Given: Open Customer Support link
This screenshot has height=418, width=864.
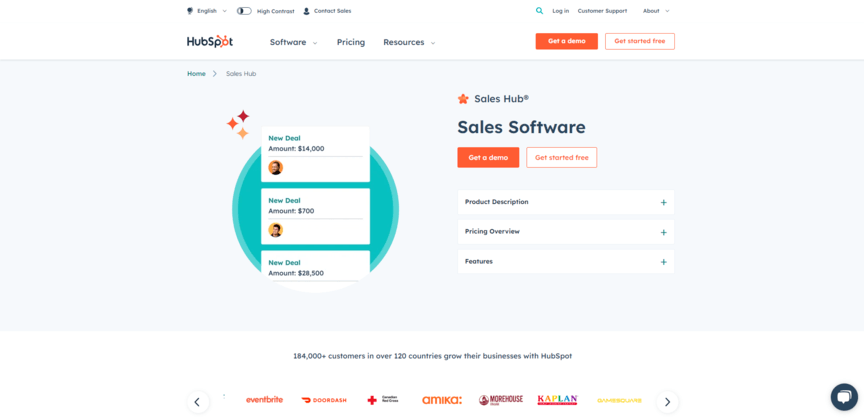Looking at the screenshot, I should tap(602, 11).
